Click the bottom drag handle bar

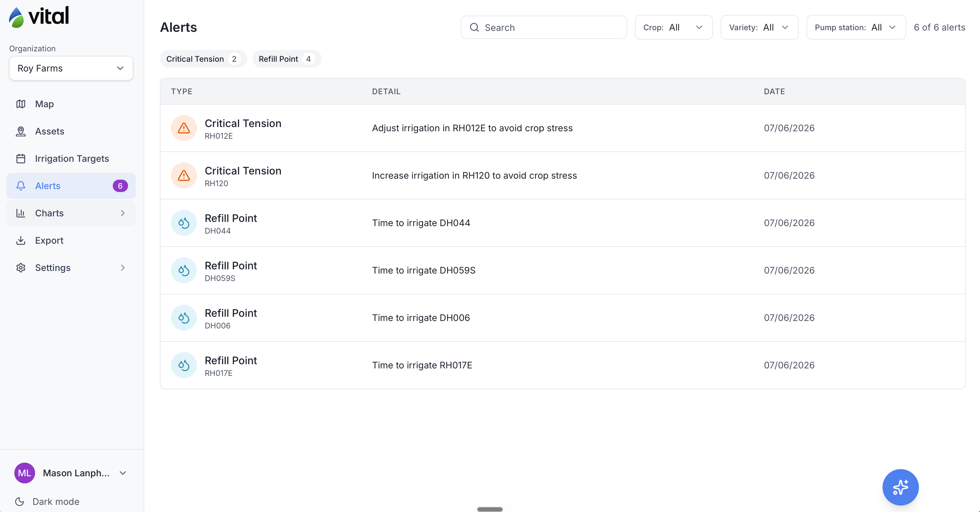click(490, 509)
